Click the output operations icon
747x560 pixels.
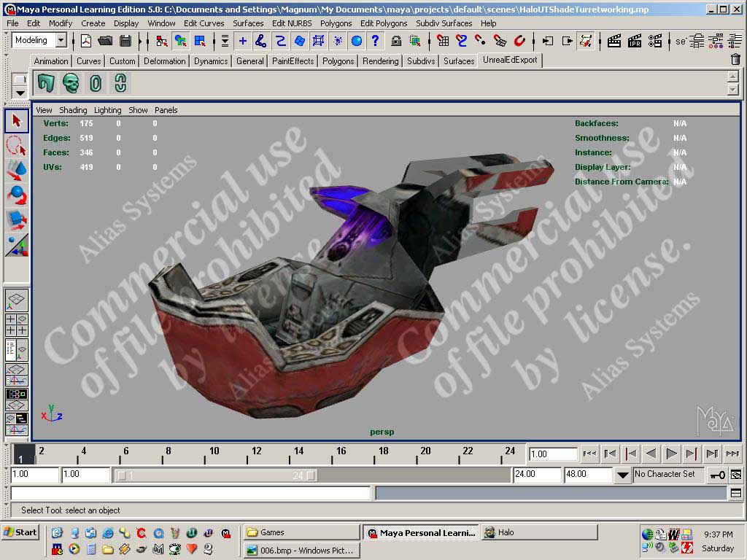coord(567,41)
